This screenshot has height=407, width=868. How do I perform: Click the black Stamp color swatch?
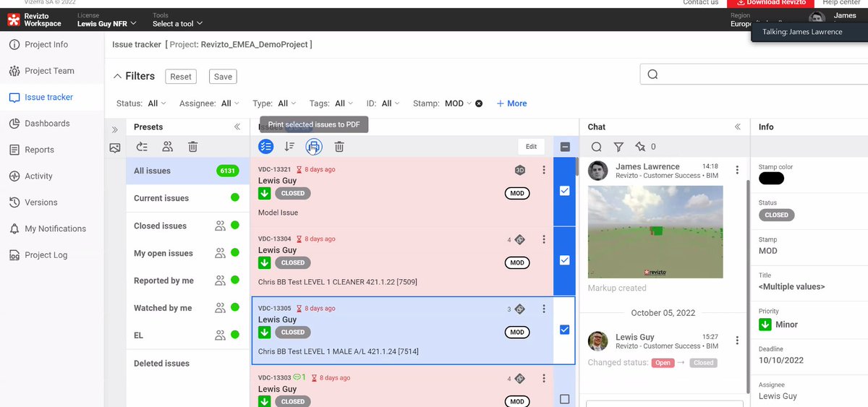pos(772,179)
